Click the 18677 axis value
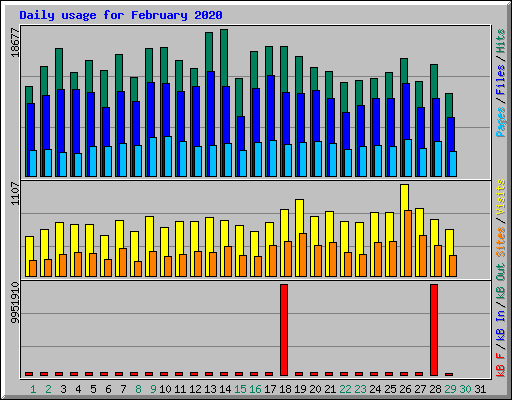512x400 pixels. (x=15, y=43)
